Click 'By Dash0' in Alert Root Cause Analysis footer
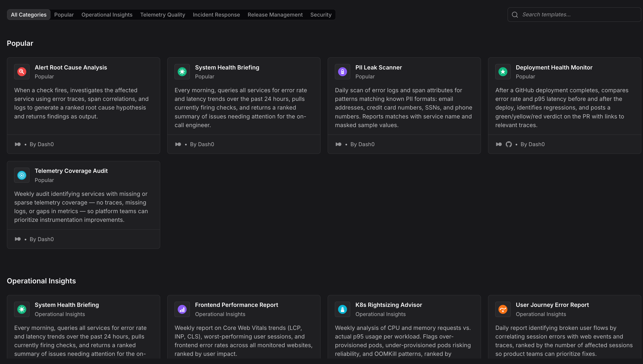The width and height of the screenshot is (643, 364). click(42, 144)
